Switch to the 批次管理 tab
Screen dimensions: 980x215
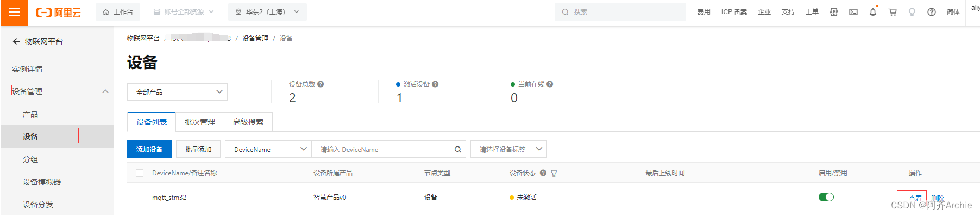[200, 122]
